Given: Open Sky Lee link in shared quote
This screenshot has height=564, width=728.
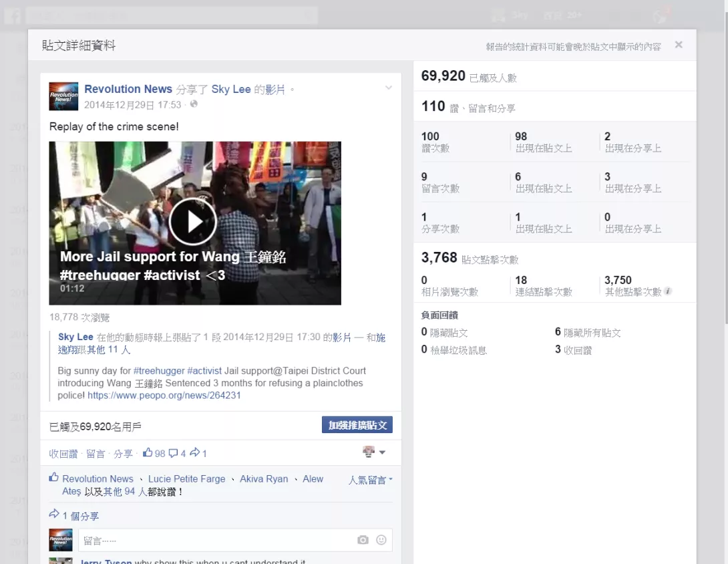Looking at the screenshot, I should click(x=75, y=337).
